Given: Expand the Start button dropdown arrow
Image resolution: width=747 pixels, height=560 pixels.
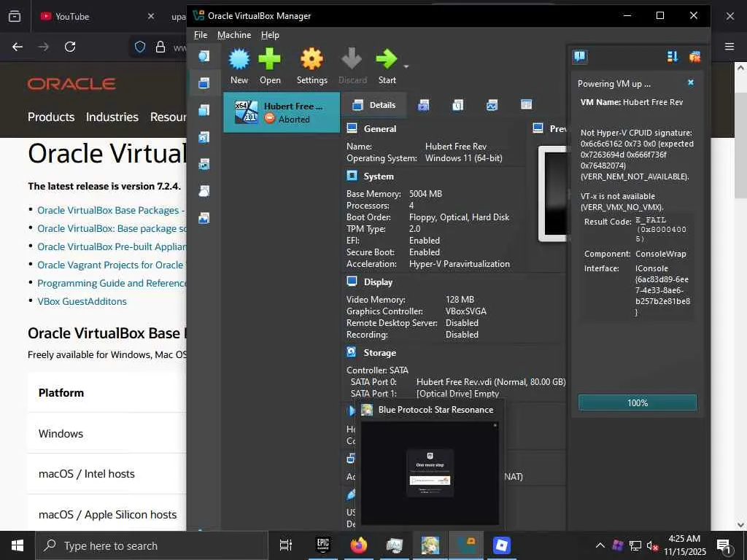Looking at the screenshot, I should coord(406,66).
